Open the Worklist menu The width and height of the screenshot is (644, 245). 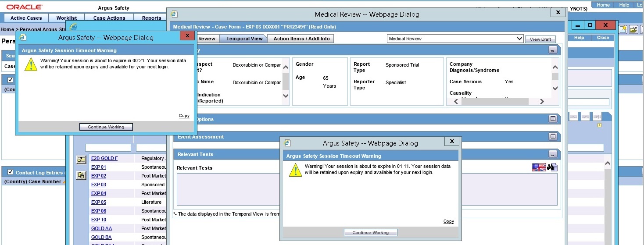(x=67, y=18)
